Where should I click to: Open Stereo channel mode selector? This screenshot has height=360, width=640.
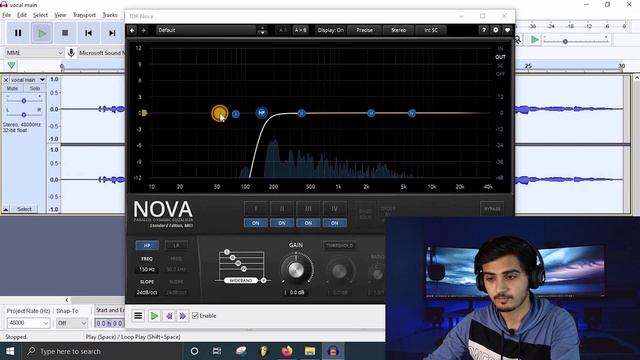click(x=398, y=30)
